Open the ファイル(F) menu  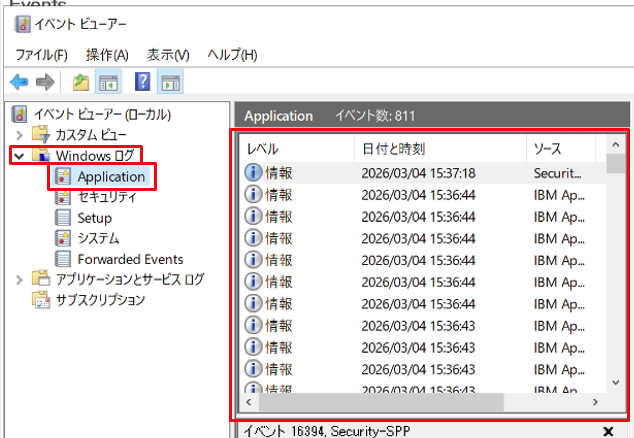[41, 55]
